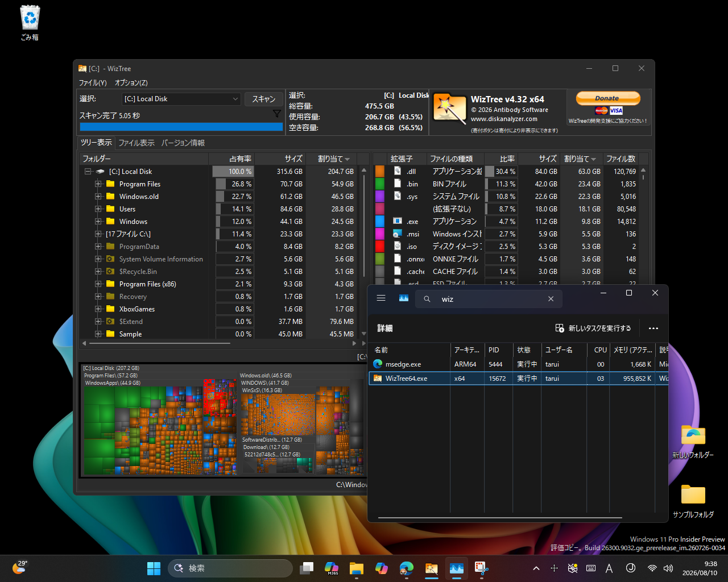Open the オプション(Z) menu
The width and height of the screenshot is (728, 582).
coord(131,82)
